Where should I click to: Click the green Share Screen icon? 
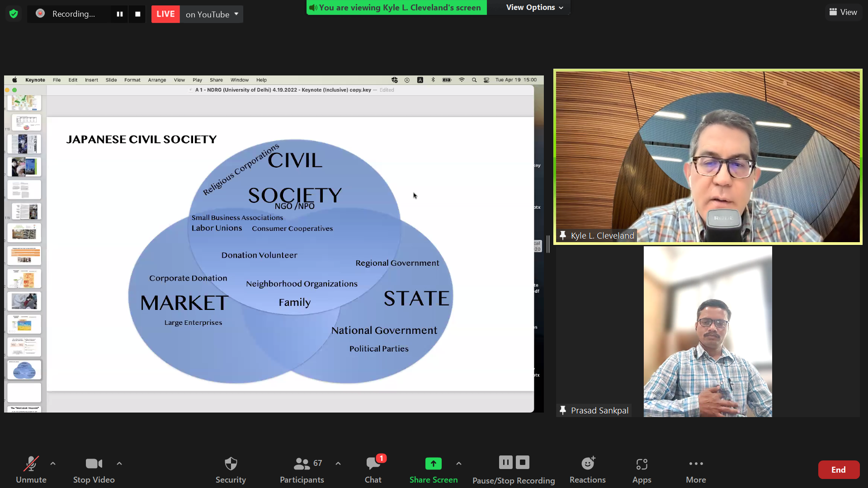point(433,464)
